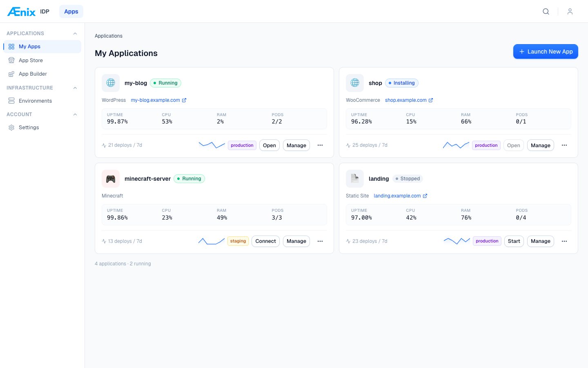Start the landing application
The image size is (588, 368).
514,241
